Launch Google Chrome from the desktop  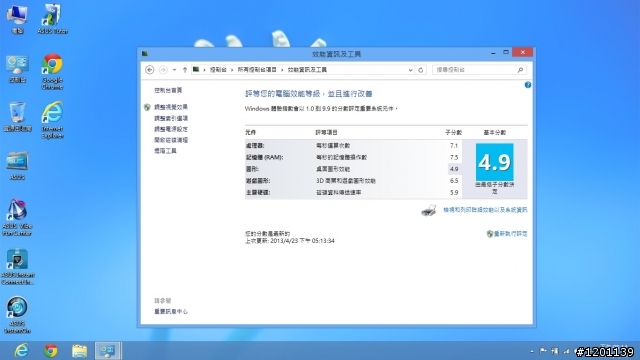52,71
